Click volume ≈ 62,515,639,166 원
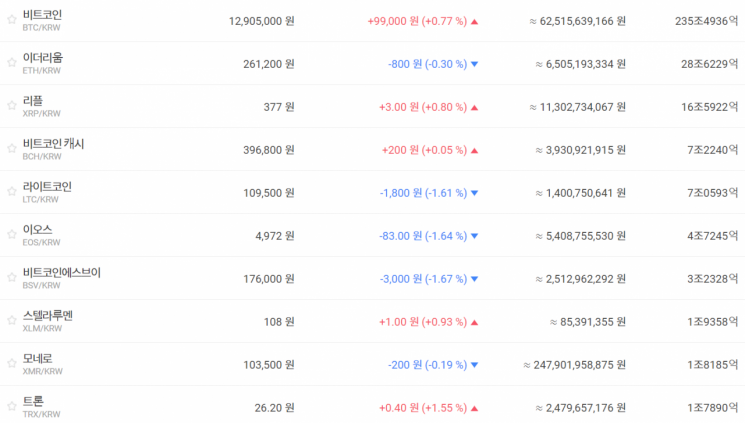Image resolution: width=745 pixels, height=423 pixels. click(578, 21)
